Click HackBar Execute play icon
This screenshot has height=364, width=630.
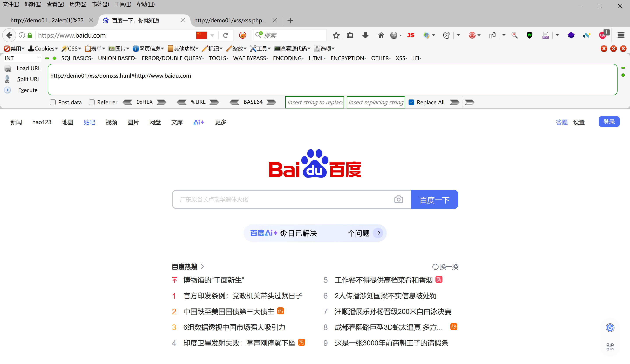(x=7, y=90)
